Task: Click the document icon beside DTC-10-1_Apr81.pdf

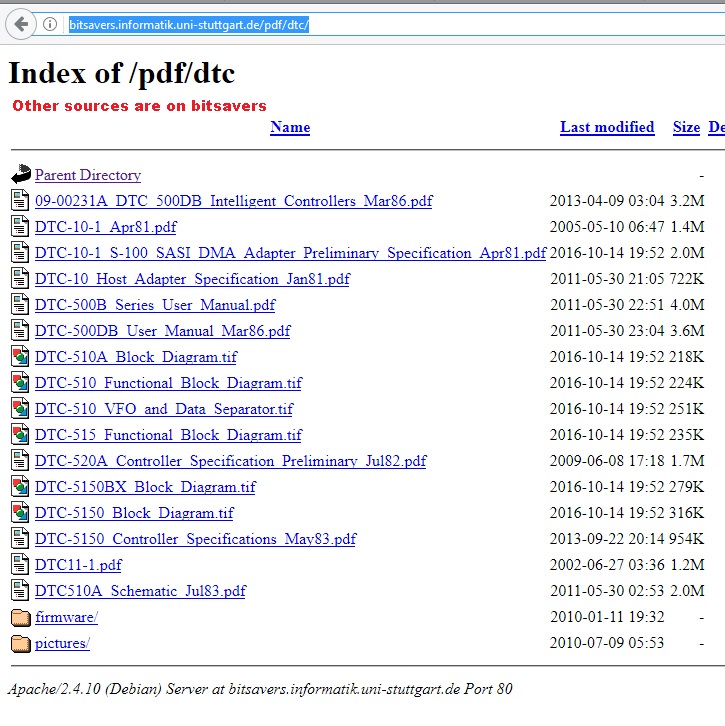Action: [x=21, y=227]
